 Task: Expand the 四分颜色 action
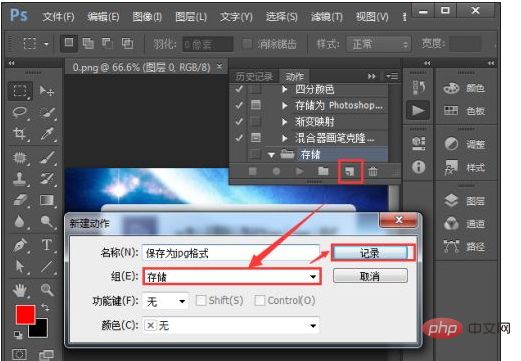[x=284, y=89]
